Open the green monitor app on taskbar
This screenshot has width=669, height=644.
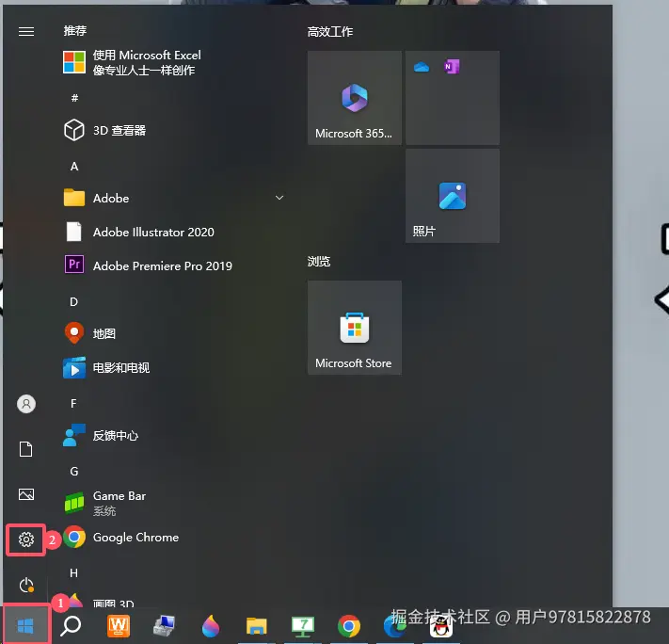coord(302,626)
